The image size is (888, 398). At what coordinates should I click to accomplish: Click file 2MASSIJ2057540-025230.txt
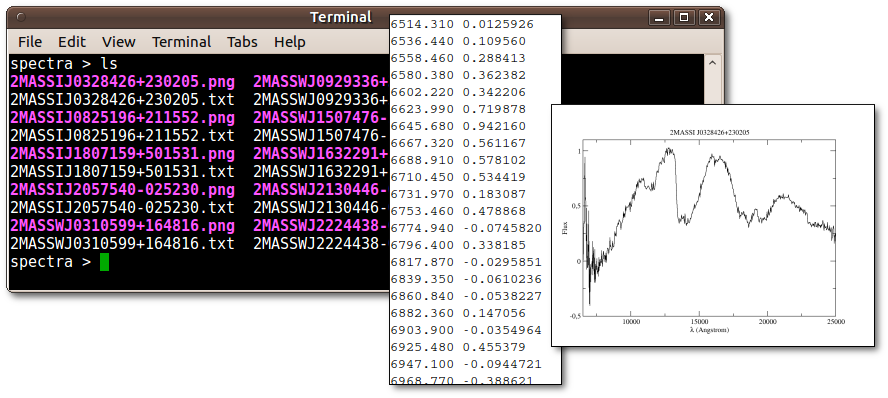(x=122, y=208)
